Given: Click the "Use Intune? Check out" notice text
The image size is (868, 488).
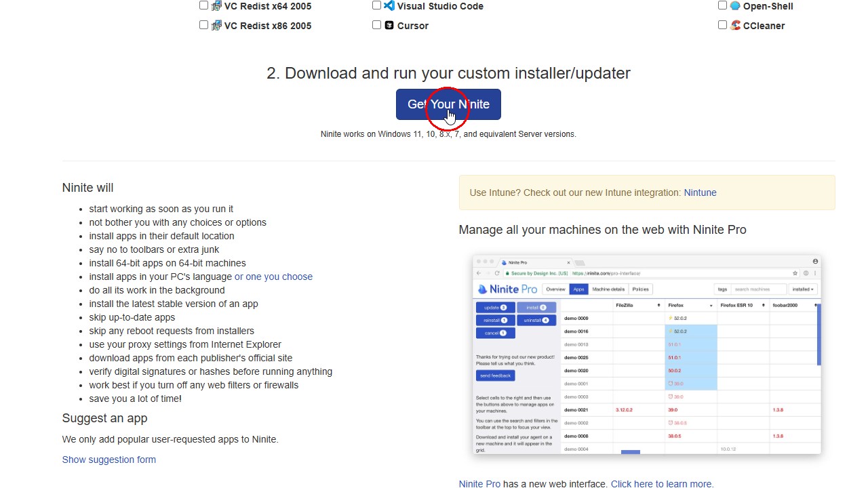Looking at the screenshot, I should click(x=576, y=192).
